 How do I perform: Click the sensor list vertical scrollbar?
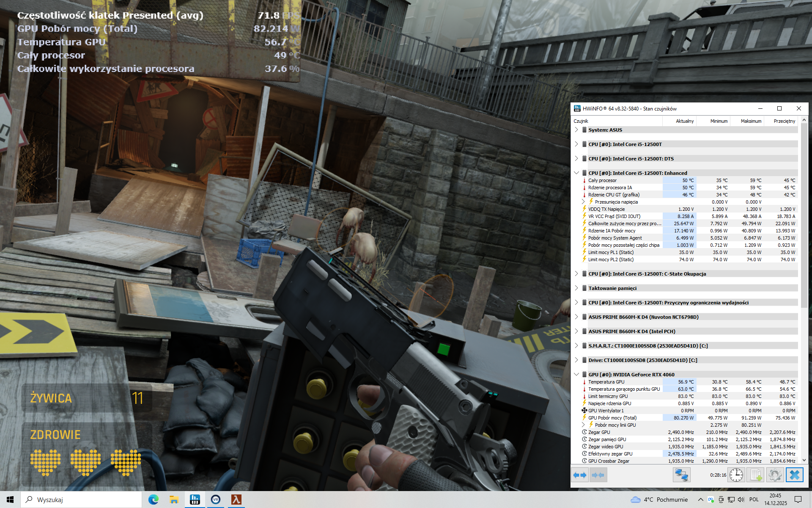point(804,216)
